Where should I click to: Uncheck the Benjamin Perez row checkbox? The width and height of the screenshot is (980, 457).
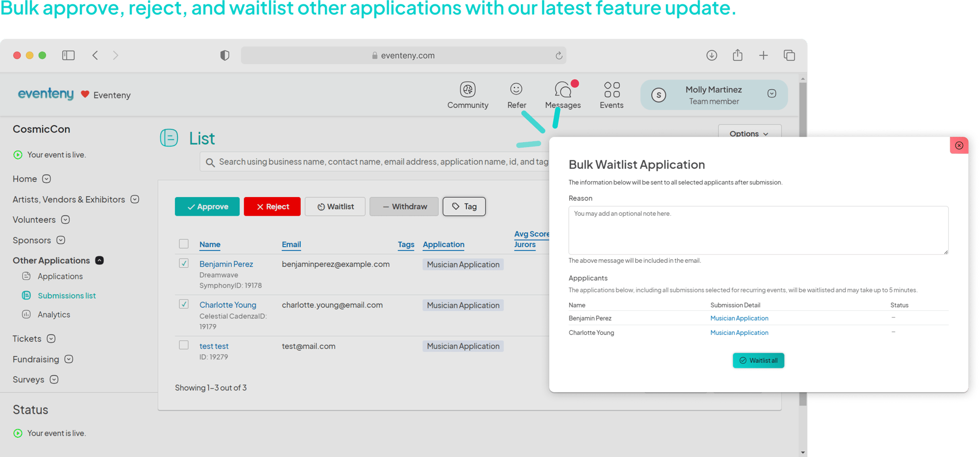tap(184, 263)
